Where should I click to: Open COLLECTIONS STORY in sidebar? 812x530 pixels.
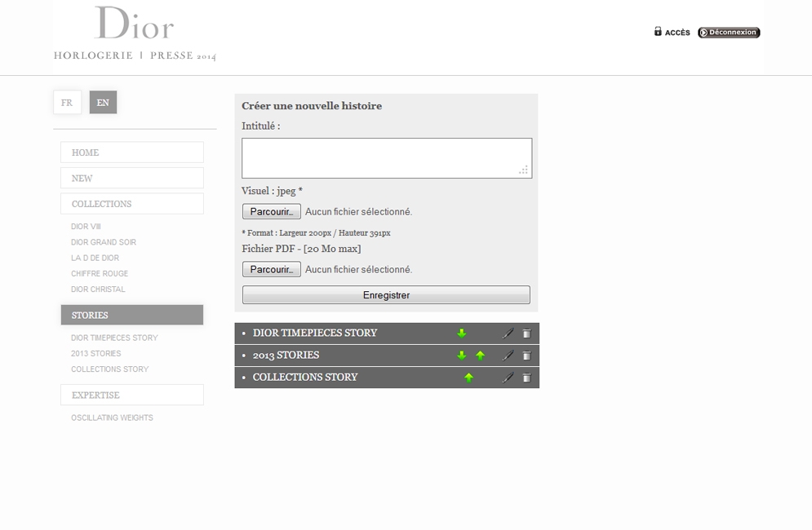[110, 369]
